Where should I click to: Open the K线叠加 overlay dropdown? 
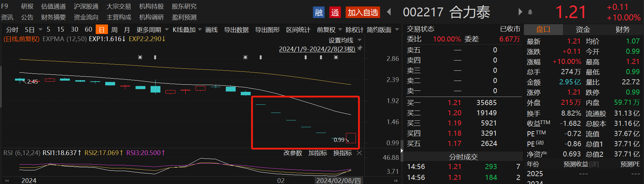(x=200, y=30)
